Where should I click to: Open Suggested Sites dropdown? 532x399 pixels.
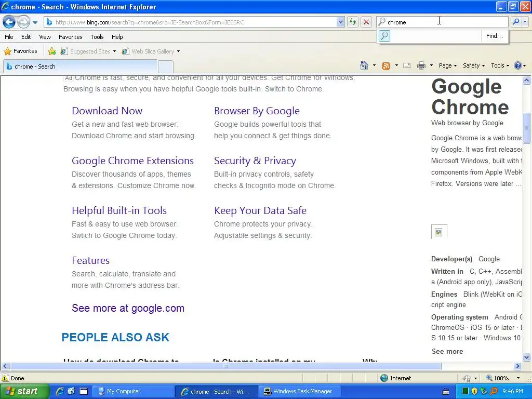(88, 51)
